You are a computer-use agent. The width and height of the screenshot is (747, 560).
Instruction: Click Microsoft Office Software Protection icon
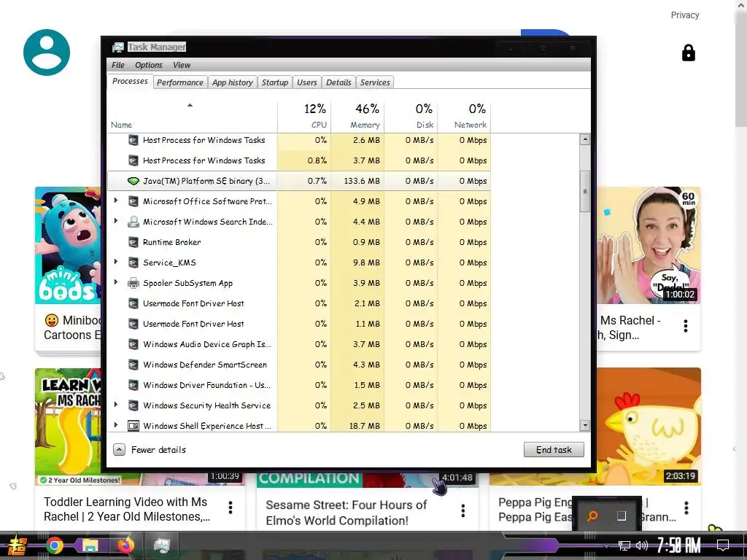coord(133,201)
